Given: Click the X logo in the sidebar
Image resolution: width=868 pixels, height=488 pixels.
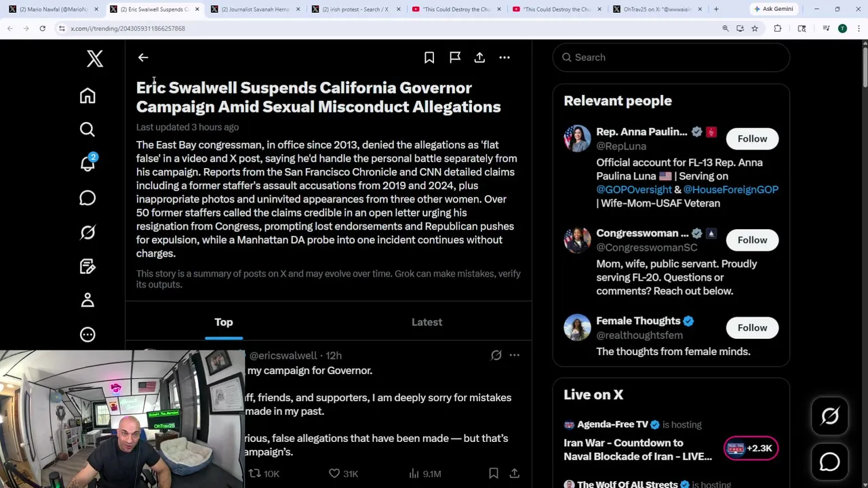Looking at the screenshot, I should [95, 59].
